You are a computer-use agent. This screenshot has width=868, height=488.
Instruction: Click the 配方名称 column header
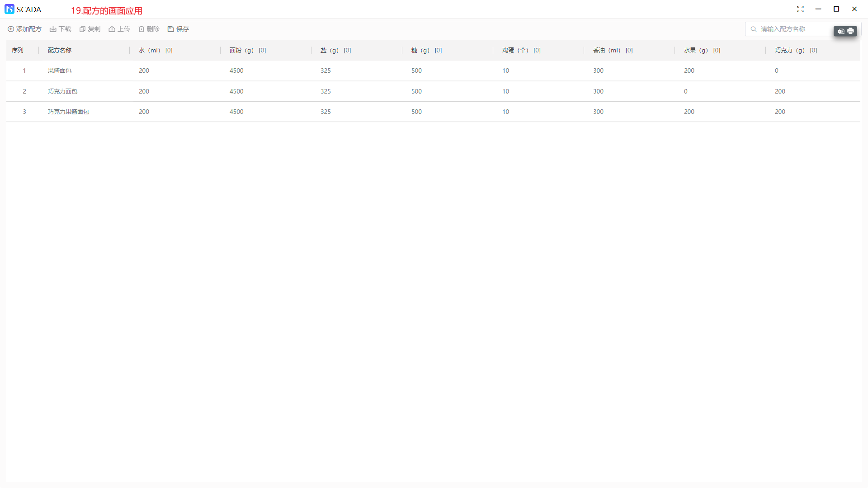[60, 50]
